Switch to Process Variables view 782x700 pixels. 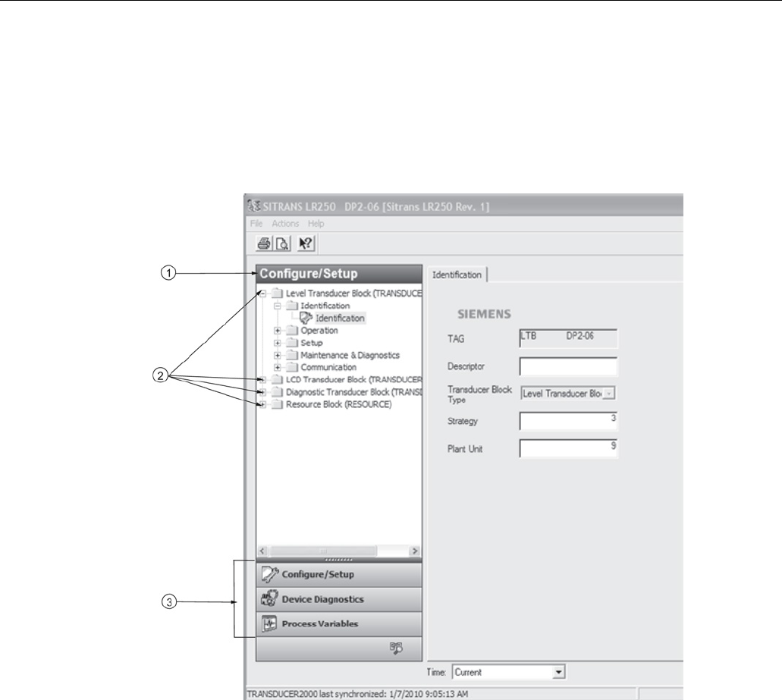pyautogui.click(x=339, y=623)
